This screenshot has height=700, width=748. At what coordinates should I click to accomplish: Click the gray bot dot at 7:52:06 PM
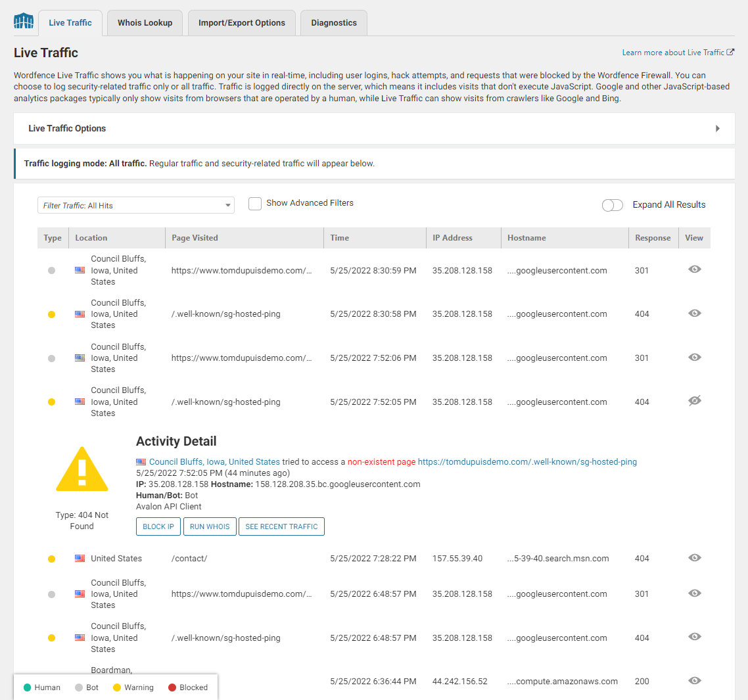point(51,358)
